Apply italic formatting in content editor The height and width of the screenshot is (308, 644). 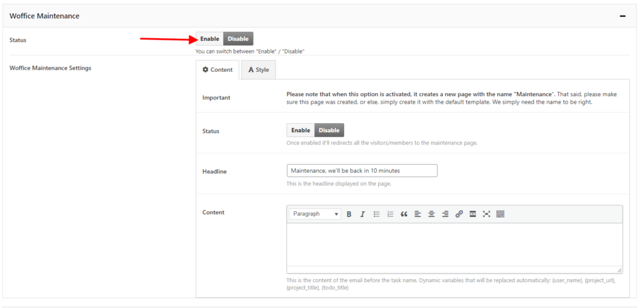(363, 214)
